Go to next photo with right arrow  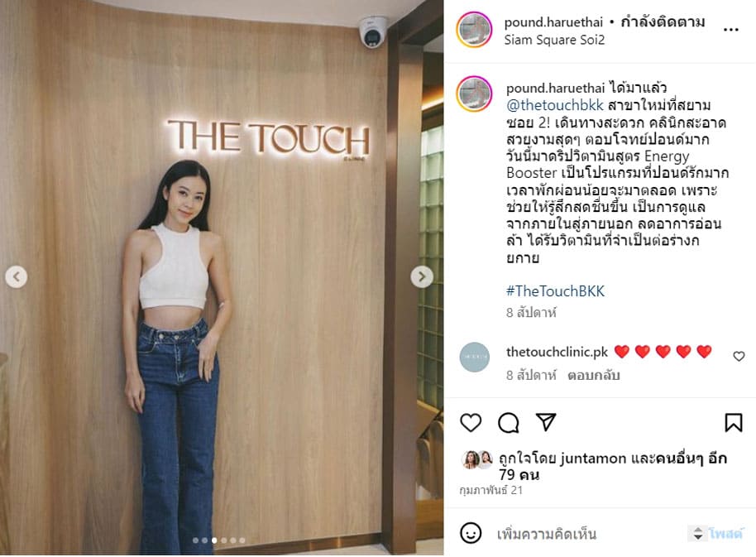pos(422,276)
